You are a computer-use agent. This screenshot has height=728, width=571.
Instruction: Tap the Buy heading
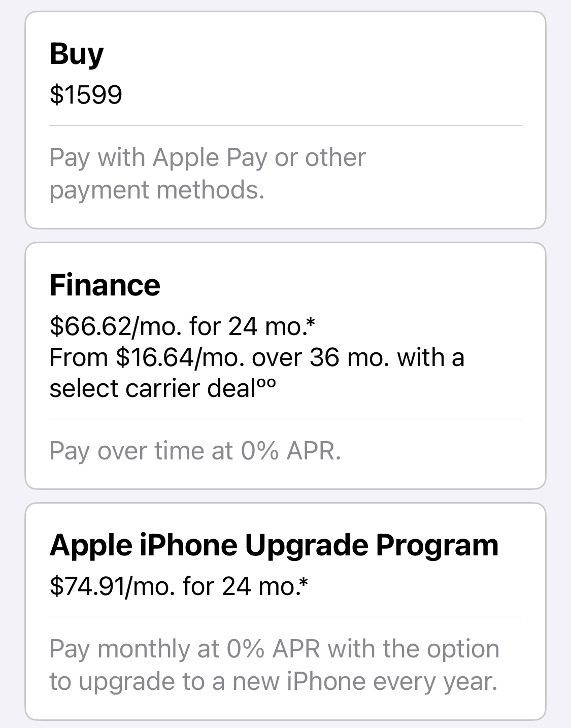[x=77, y=54]
